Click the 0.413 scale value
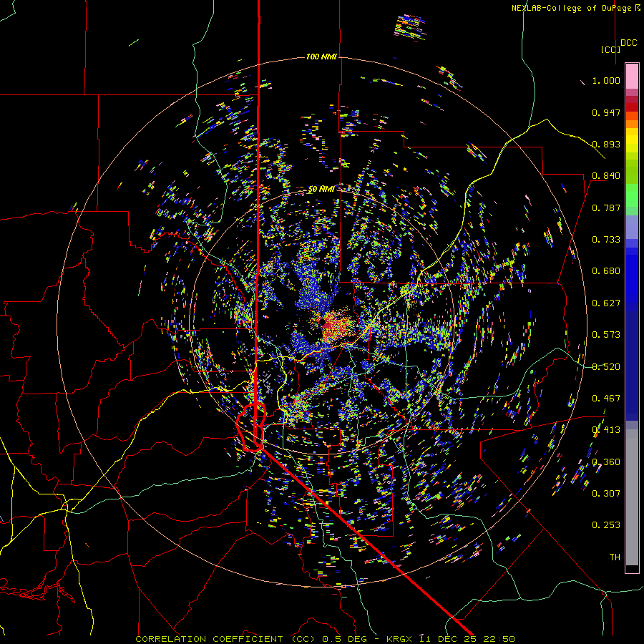644x644 pixels. coord(606,430)
